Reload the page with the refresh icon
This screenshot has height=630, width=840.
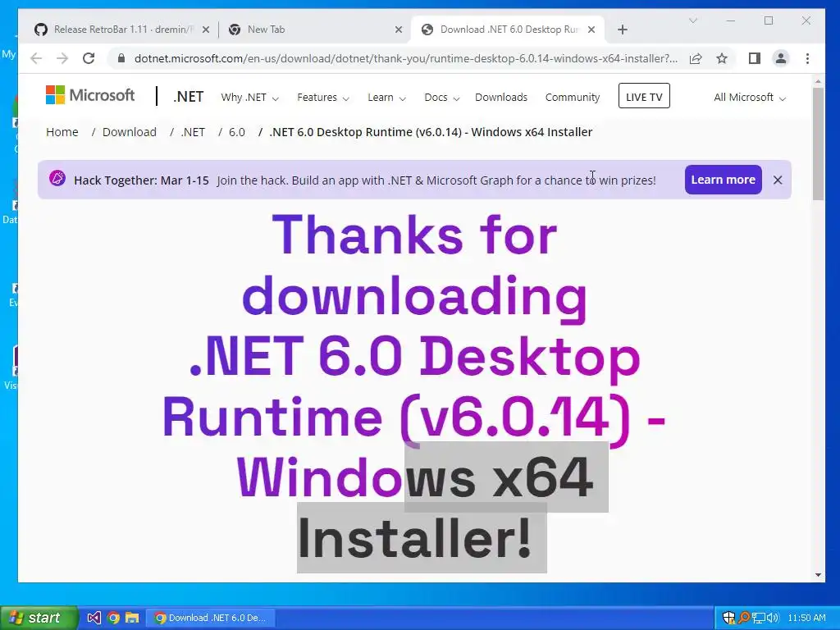click(x=89, y=58)
